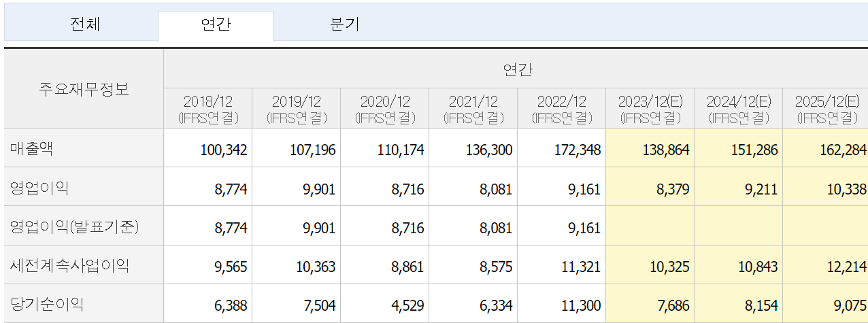The image size is (868, 323).
Task: Switch to the 전체 tab
Action: [86, 25]
